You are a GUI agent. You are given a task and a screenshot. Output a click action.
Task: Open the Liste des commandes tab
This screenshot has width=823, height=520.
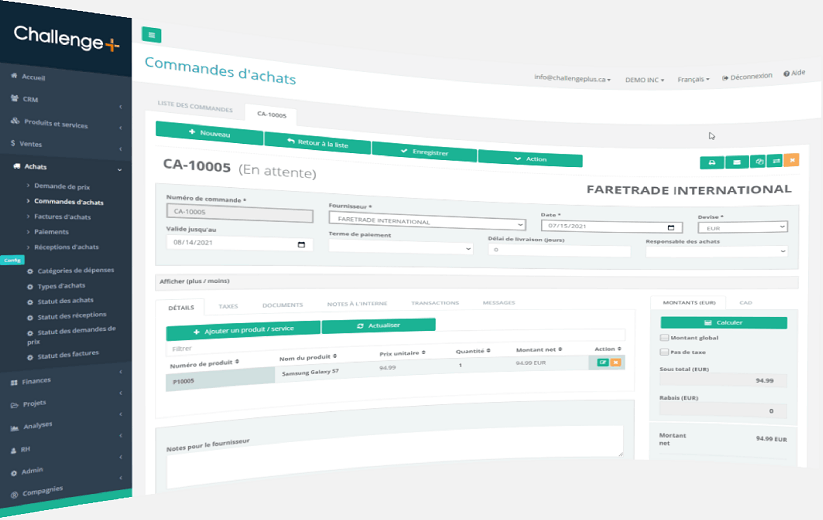[x=196, y=109]
